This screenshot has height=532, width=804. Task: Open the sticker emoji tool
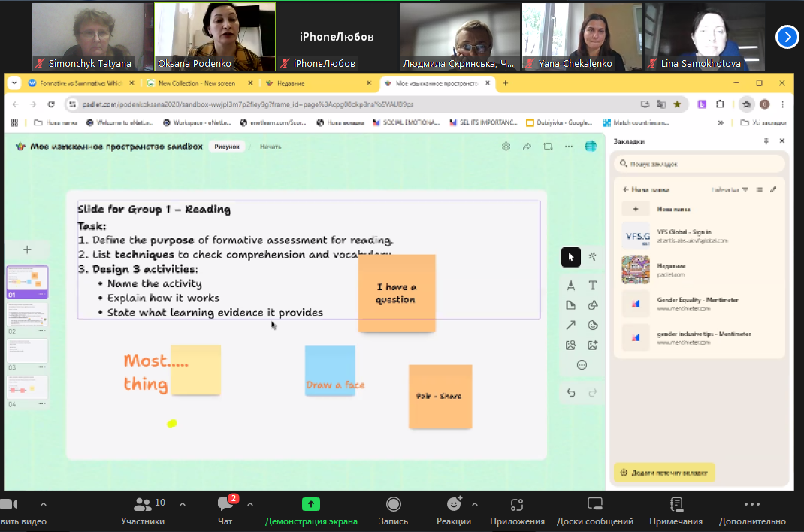click(x=593, y=325)
